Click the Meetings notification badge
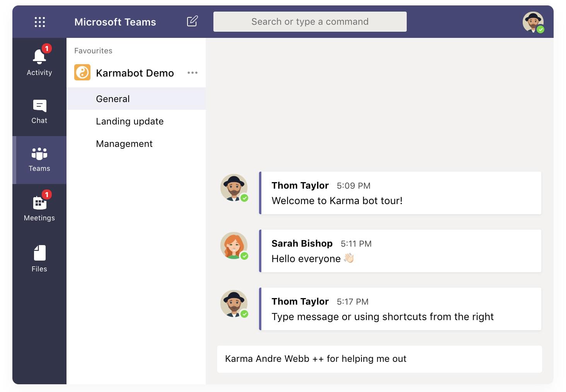Image resolution: width=566 pixels, height=392 pixels. pyautogui.click(x=47, y=194)
